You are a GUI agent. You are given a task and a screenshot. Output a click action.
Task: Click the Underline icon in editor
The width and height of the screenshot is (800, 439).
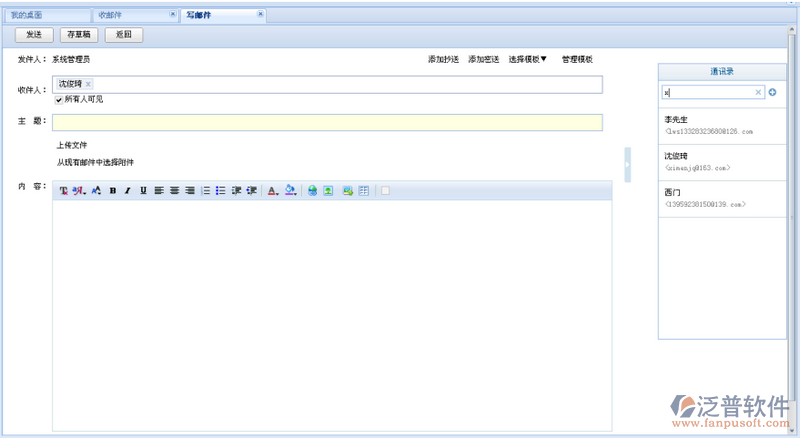pos(143,190)
